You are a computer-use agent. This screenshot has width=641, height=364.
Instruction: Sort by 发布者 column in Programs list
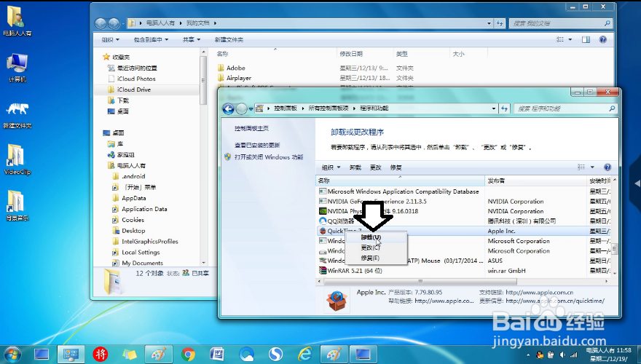tap(536, 181)
